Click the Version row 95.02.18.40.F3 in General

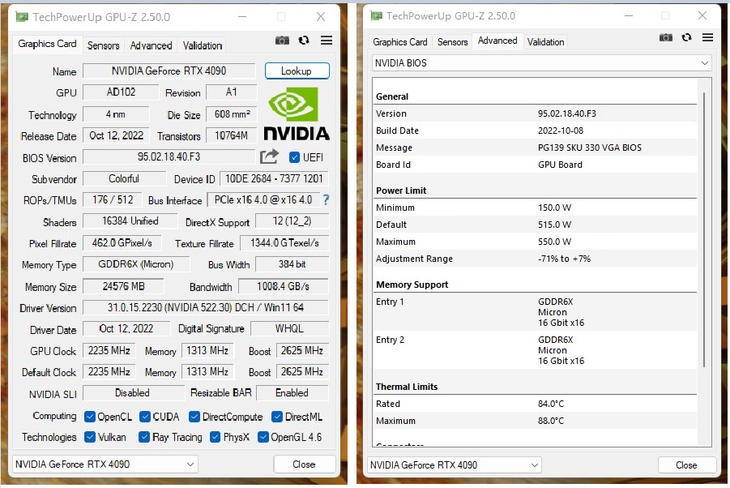[536, 114]
